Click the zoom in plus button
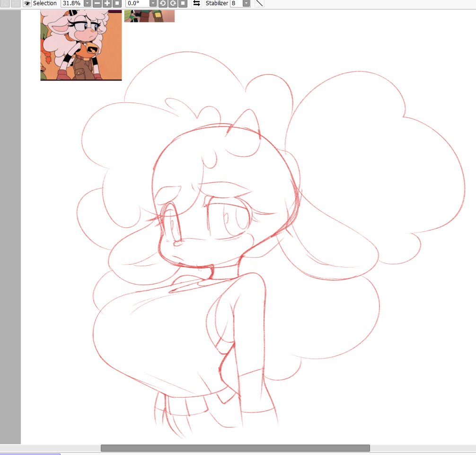 pos(107,3)
